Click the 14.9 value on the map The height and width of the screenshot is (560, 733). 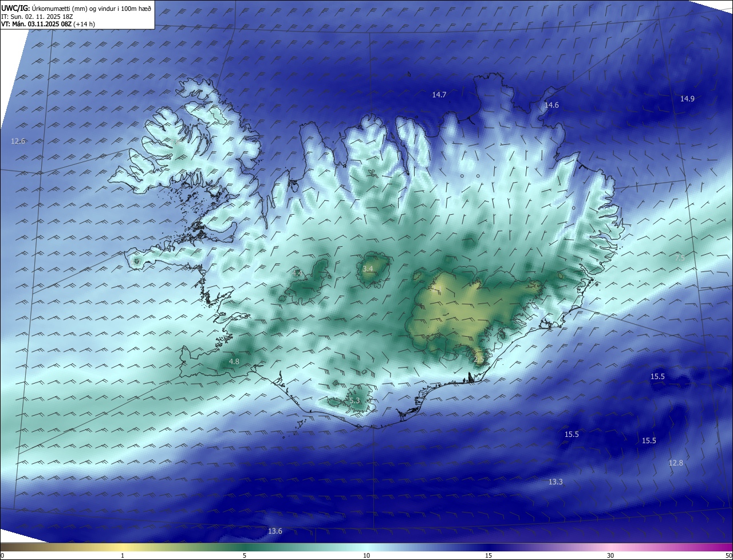tap(687, 98)
